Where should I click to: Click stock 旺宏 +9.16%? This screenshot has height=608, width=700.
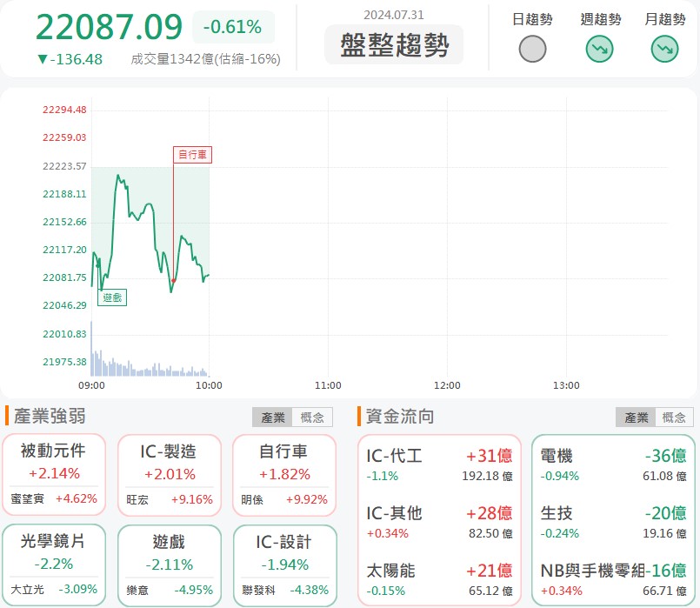coord(170,499)
